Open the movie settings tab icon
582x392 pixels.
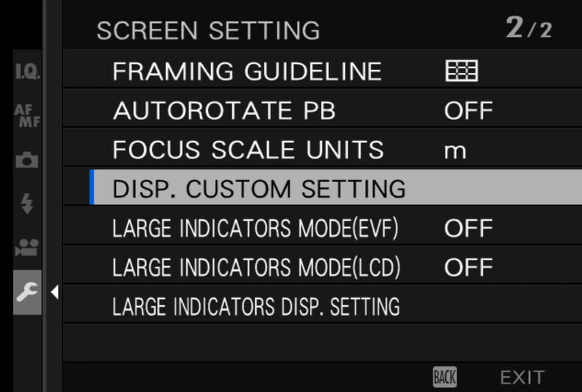pos(27,247)
